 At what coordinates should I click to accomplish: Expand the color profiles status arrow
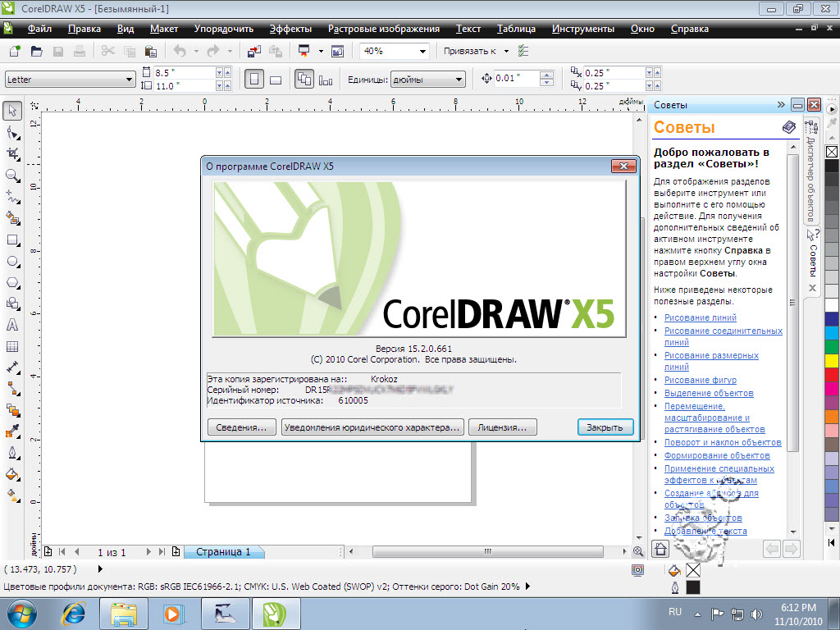pyautogui.click(x=527, y=586)
